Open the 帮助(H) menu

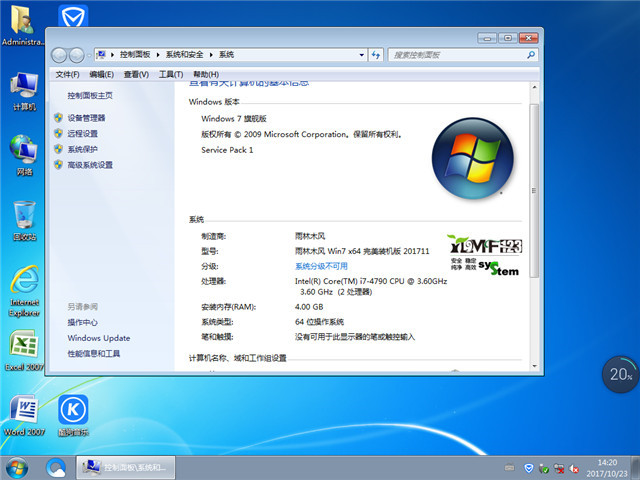pos(206,74)
